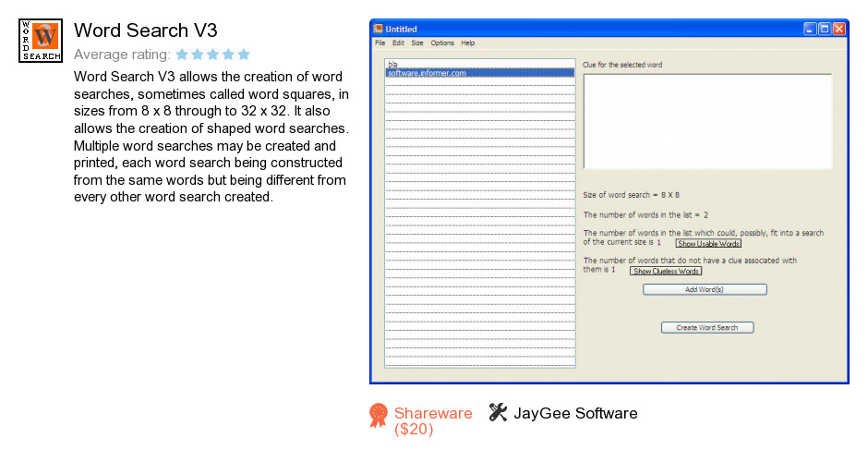This screenshot has height=462, width=868.
Task: Click inside the clue for selected word box
Action: 707,121
